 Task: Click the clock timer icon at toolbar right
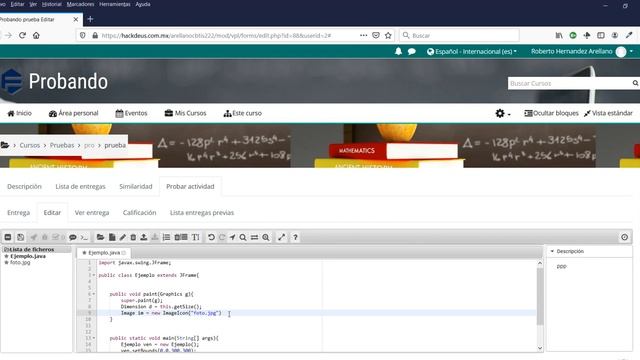click(624, 237)
